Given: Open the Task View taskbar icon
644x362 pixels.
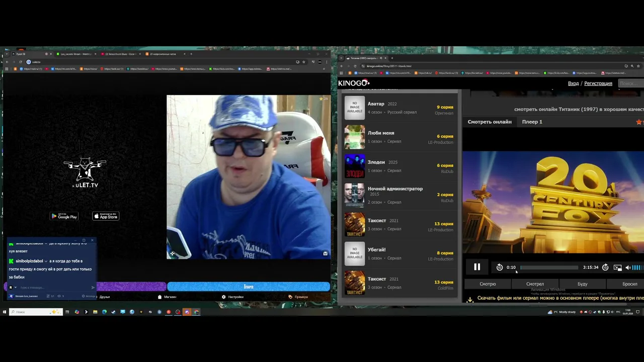Looking at the screenshot, I should [x=67, y=312].
